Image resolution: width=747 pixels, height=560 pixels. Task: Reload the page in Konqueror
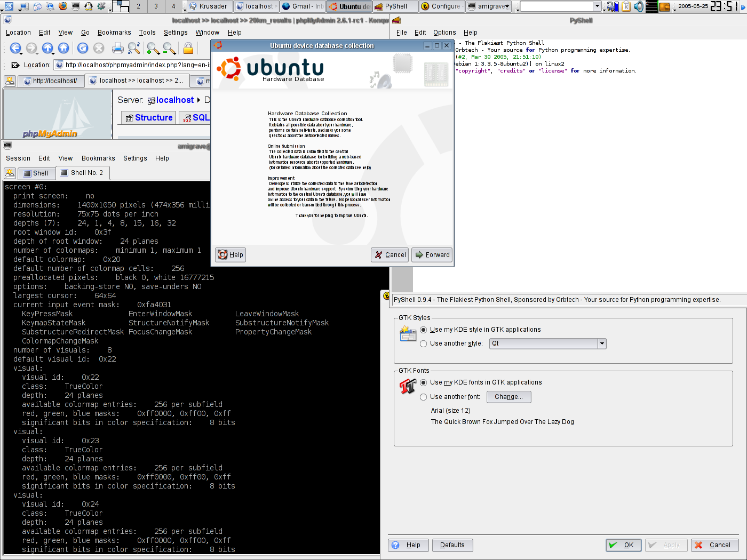(x=83, y=49)
